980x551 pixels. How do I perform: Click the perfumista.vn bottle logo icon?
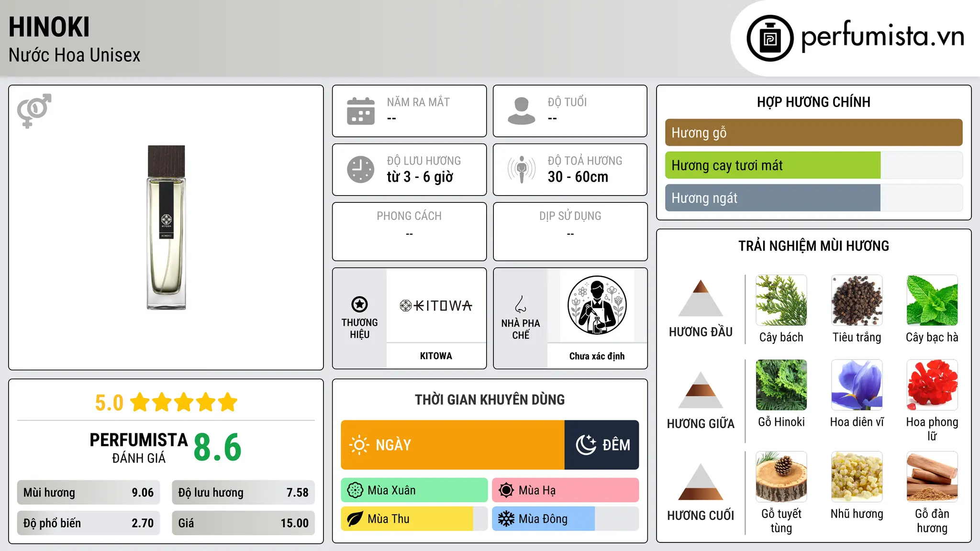point(770,38)
